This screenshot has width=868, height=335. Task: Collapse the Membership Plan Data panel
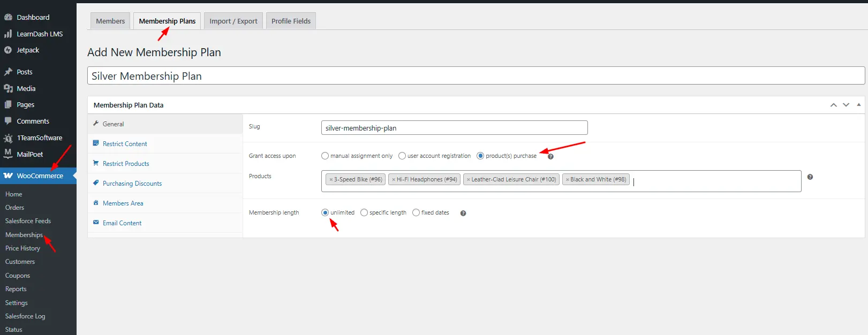tap(859, 105)
